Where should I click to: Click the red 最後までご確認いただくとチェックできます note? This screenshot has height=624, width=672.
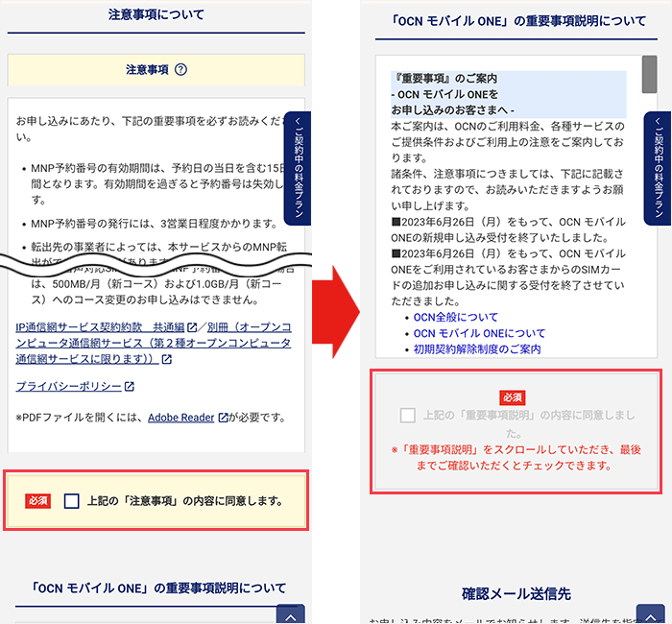516,457
